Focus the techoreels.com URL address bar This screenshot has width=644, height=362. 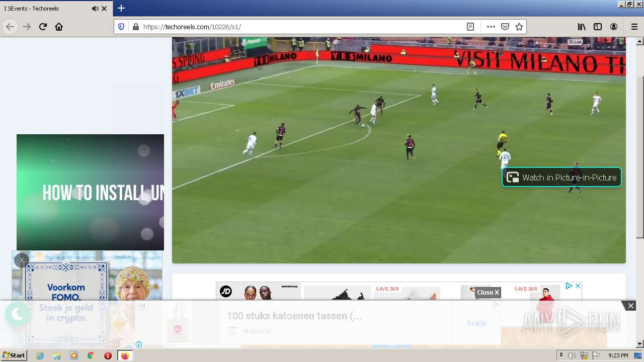coord(301,27)
